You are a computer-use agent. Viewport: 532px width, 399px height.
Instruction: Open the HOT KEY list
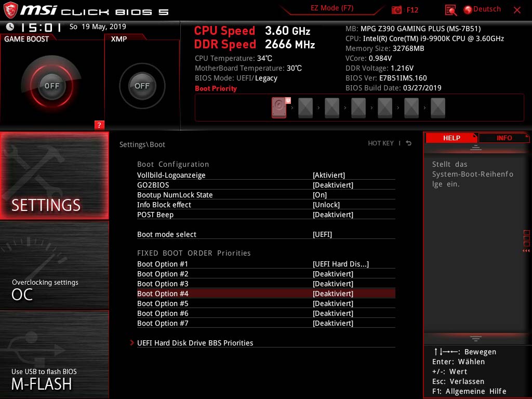tap(381, 143)
